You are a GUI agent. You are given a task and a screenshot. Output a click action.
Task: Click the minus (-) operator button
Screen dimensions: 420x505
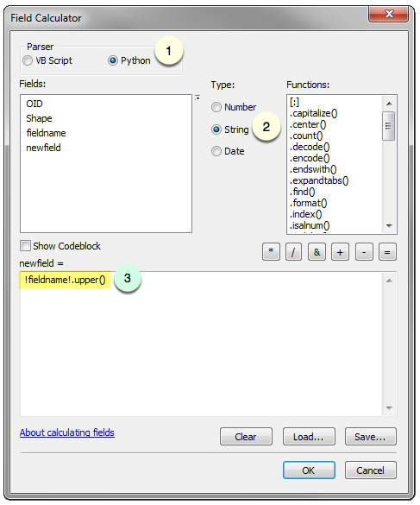pyautogui.click(x=364, y=251)
